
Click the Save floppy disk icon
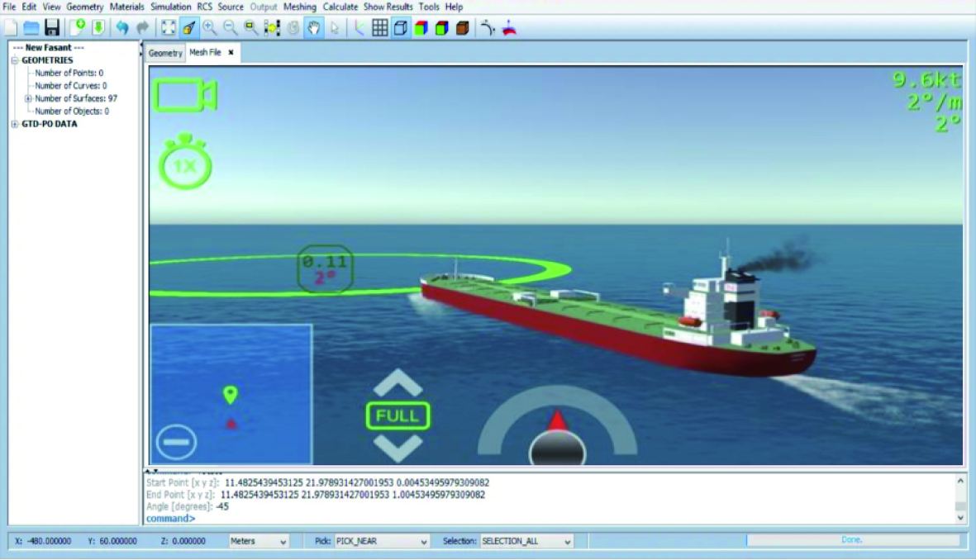pyautogui.click(x=51, y=27)
